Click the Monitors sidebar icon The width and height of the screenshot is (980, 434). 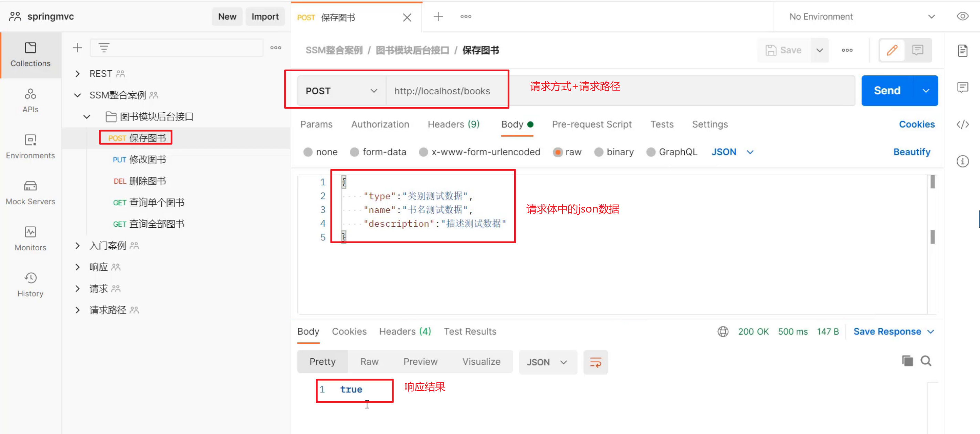click(x=30, y=232)
